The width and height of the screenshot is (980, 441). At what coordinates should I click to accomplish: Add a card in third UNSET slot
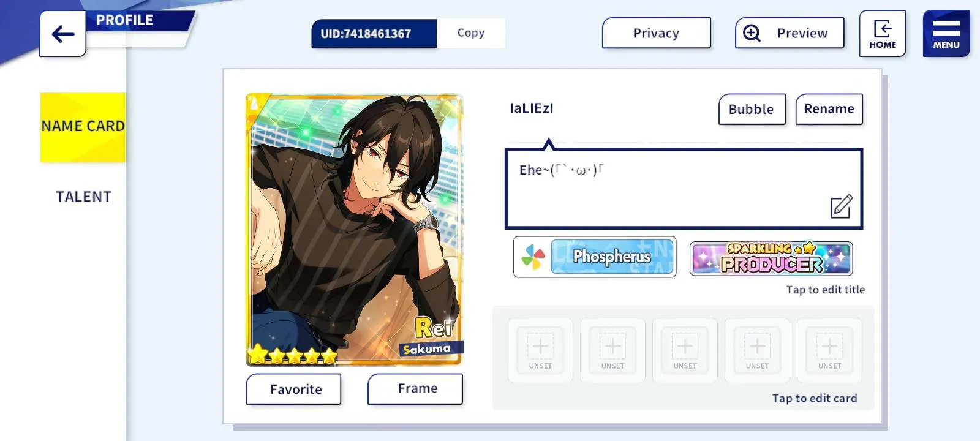point(685,350)
